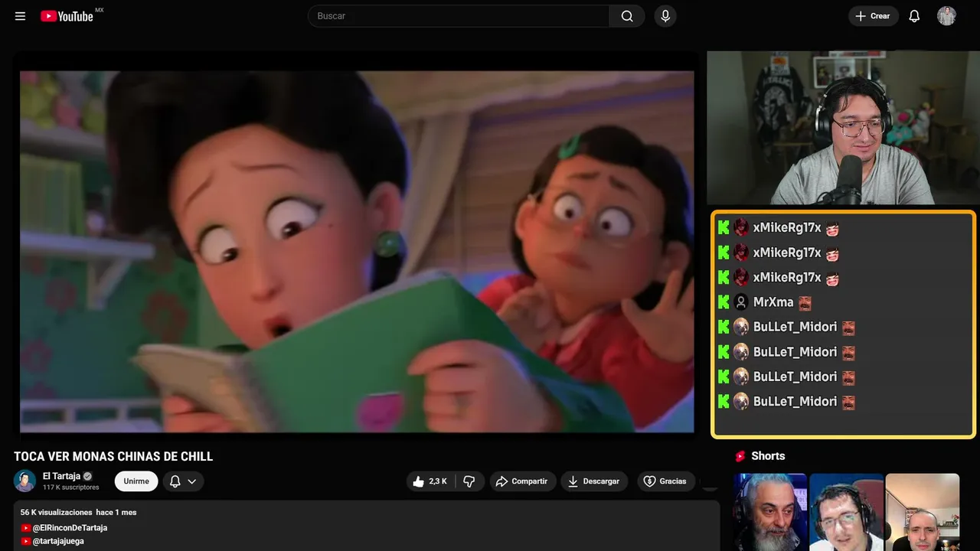Click the Compartir share button
This screenshot has height=551, width=980.
coord(523,481)
